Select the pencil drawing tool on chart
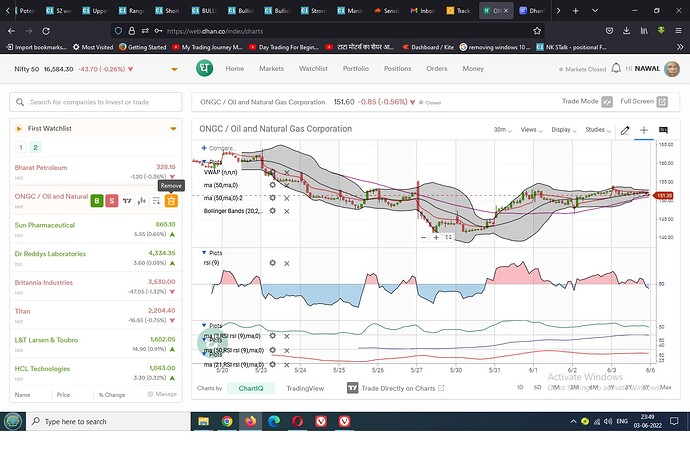 [625, 130]
